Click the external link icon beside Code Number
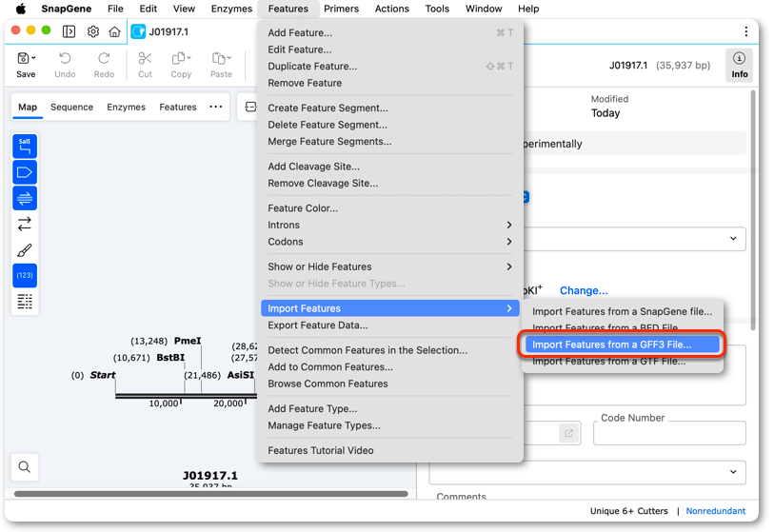 [568, 433]
